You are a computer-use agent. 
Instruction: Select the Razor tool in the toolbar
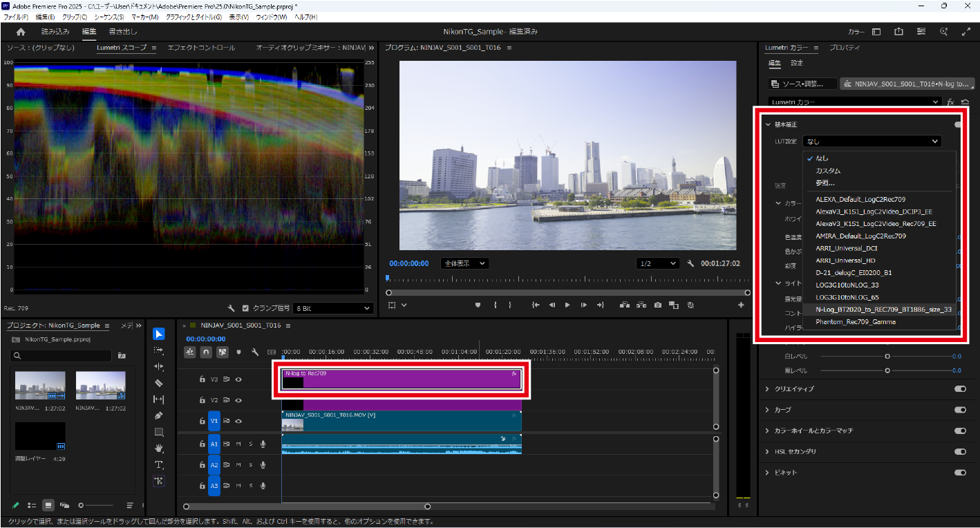tap(159, 383)
